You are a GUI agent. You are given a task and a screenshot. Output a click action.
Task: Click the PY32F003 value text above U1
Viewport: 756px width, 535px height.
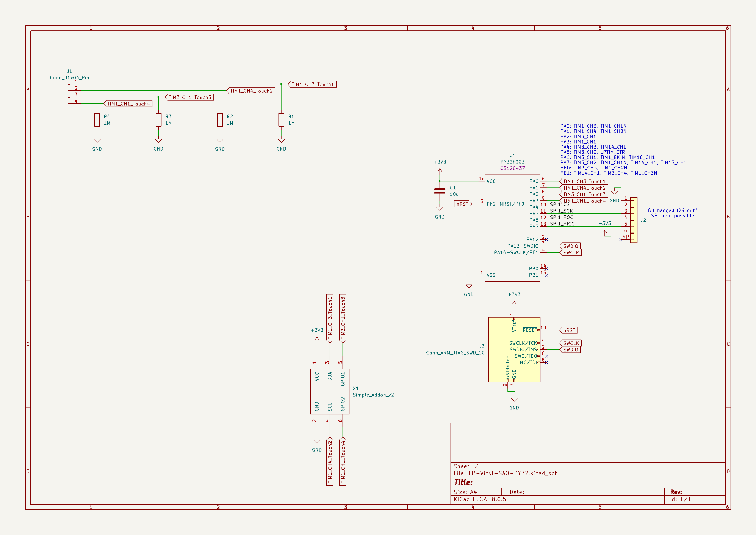tap(512, 162)
